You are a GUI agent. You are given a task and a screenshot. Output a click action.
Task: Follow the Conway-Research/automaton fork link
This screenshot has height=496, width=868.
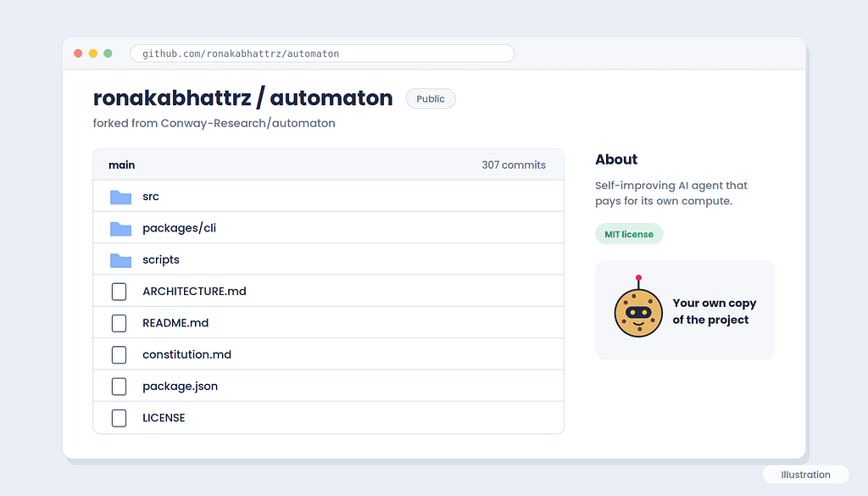point(248,123)
